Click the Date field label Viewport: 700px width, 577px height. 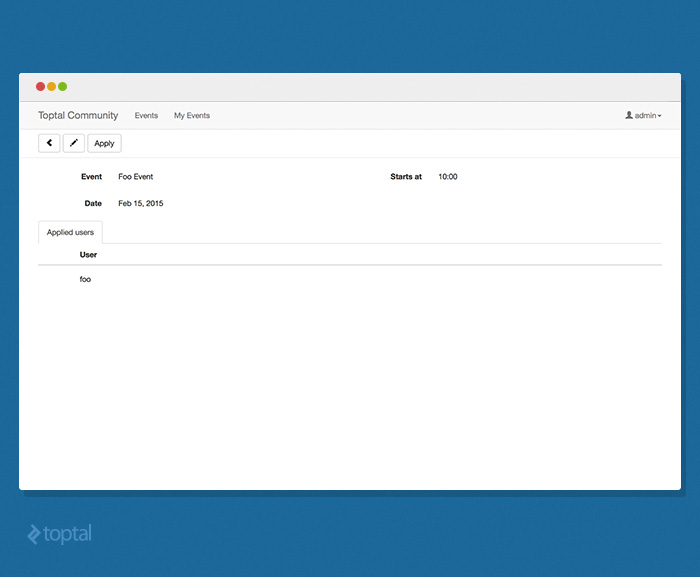tap(93, 204)
